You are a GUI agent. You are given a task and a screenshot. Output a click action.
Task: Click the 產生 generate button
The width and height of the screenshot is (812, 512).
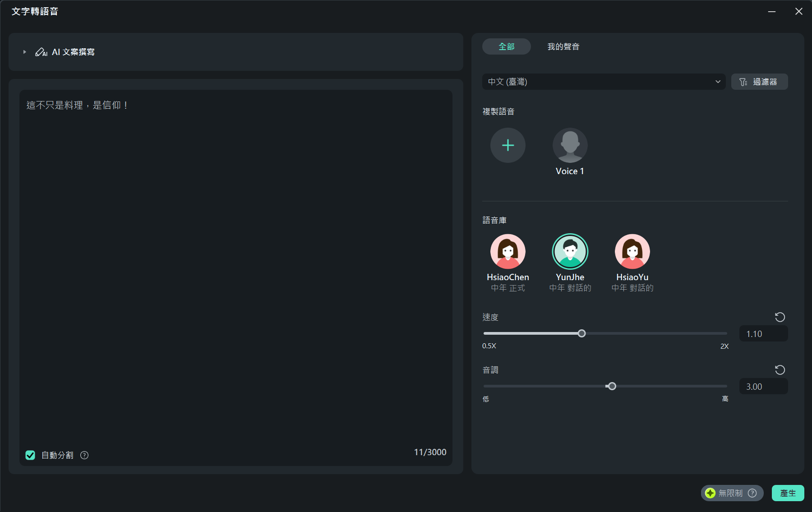pos(788,493)
